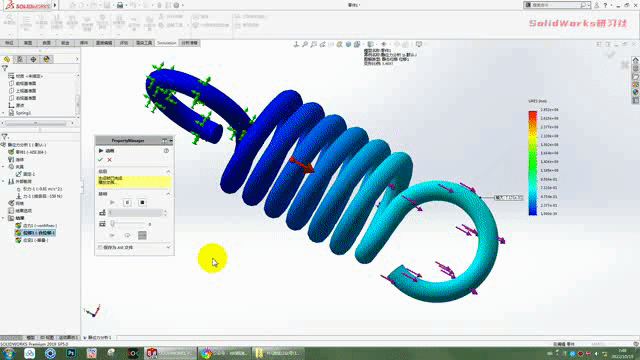640x360 pixels.
Task: Click the simulation tree filter funnel icon
Action: (x=5, y=136)
